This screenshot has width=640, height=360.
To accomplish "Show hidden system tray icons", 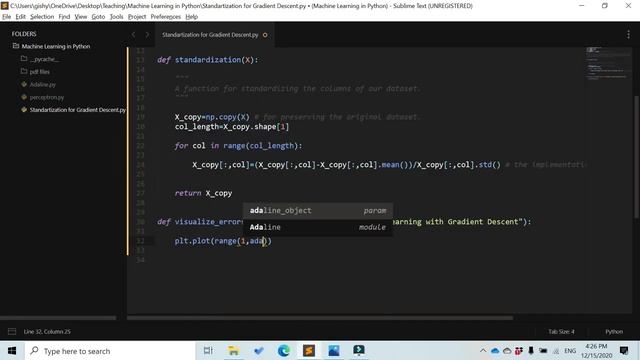I will tap(483, 351).
